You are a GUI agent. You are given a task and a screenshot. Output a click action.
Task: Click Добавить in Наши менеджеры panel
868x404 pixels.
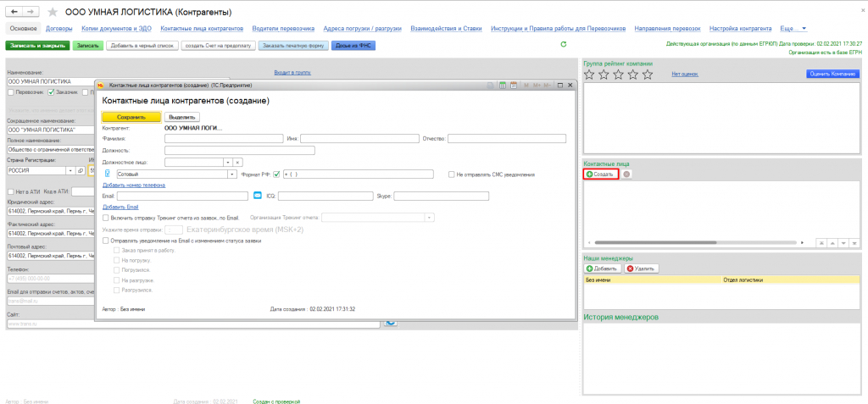click(x=603, y=268)
